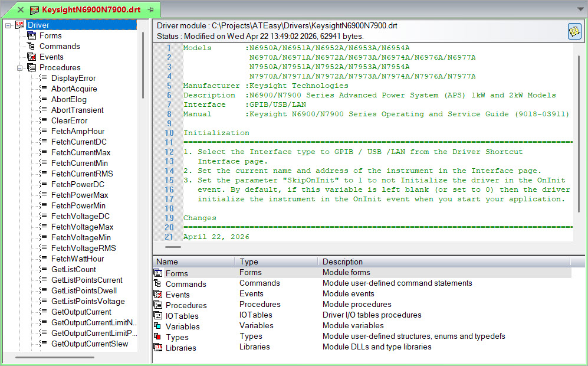Click the properties note icon at top right
Viewport: 588px width, 366px height.
pyautogui.click(x=574, y=32)
